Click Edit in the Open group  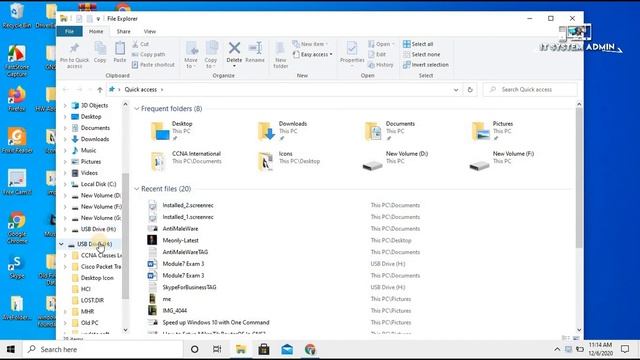point(377,54)
